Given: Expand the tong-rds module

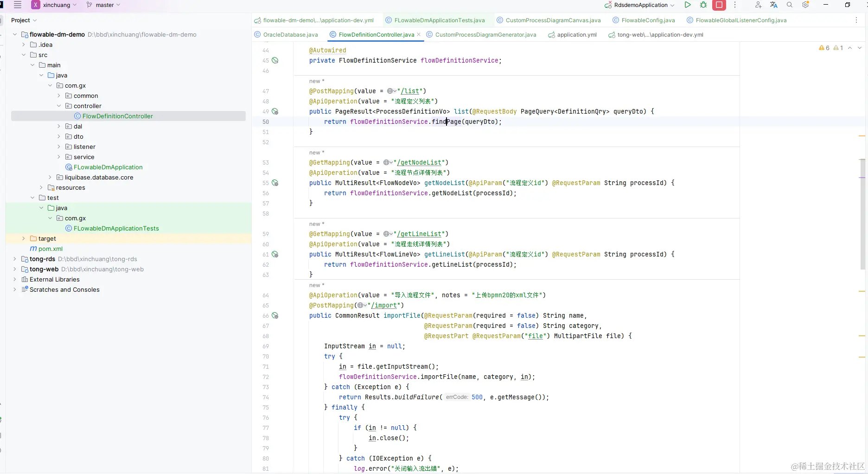Looking at the screenshot, I should pyautogui.click(x=15, y=259).
